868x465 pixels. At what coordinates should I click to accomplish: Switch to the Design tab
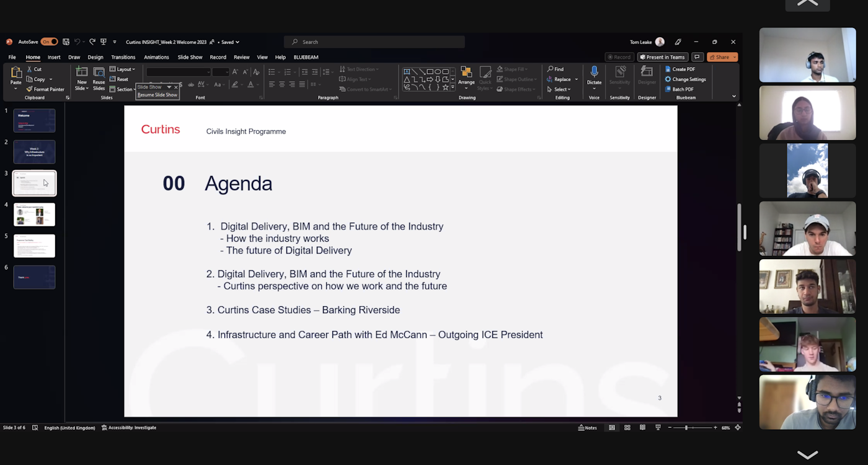(x=95, y=57)
